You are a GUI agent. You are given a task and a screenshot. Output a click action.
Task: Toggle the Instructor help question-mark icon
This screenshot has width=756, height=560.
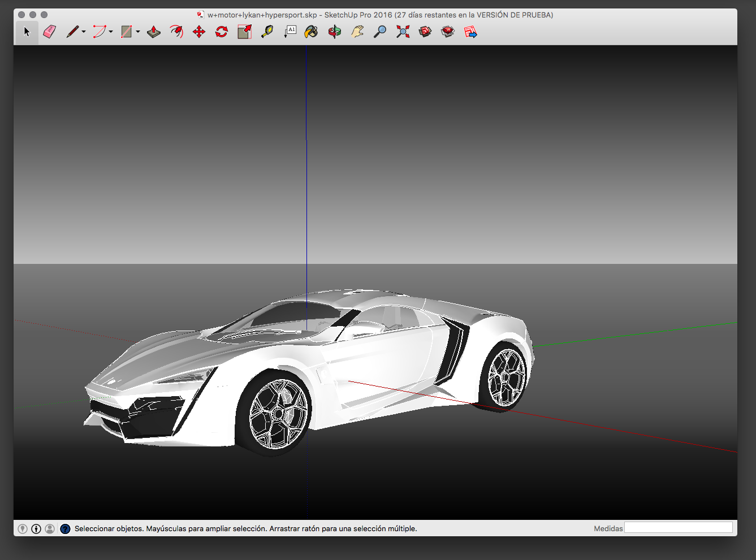pos(65,529)
